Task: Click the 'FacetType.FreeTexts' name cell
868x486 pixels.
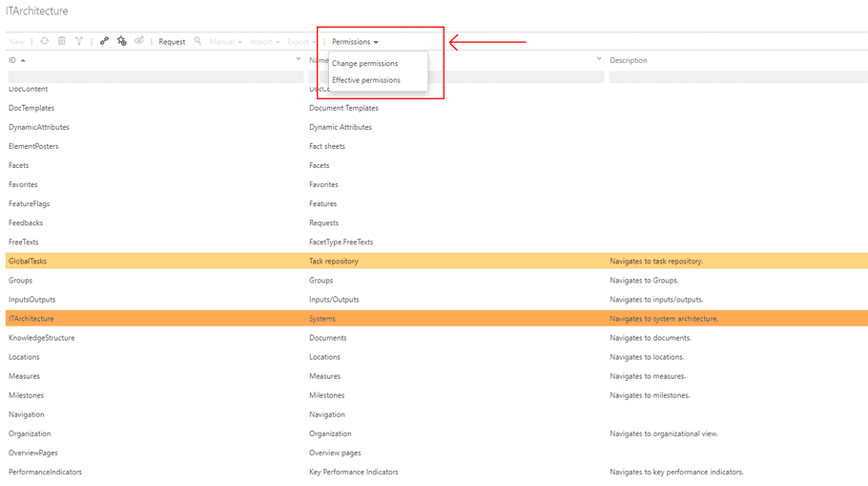Action: 341,243
